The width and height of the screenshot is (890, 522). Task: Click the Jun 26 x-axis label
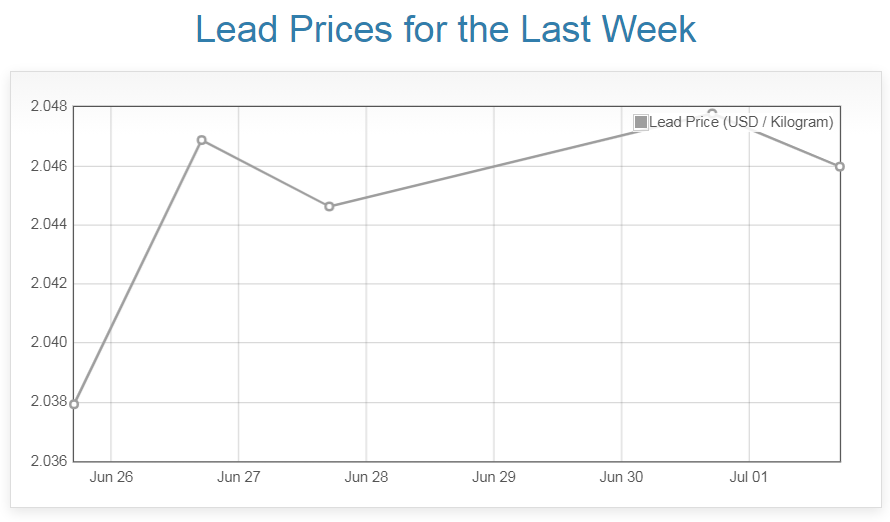[111, 477]
